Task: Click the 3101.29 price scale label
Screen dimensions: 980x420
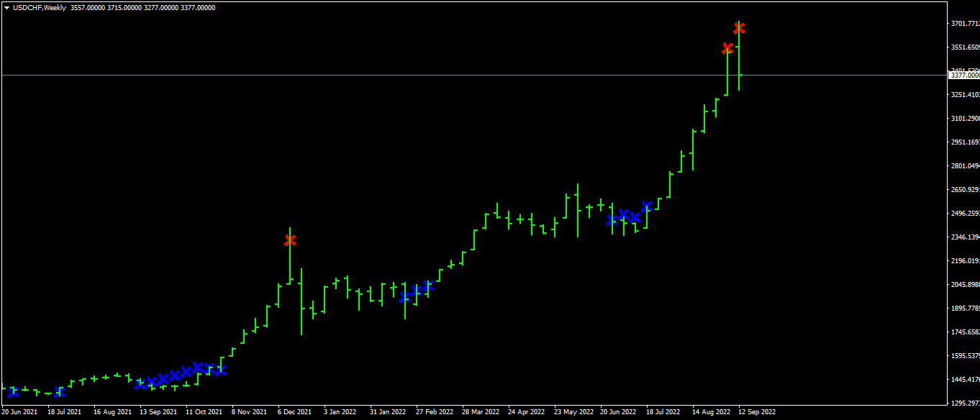Action: pyautogui.click(x=965, y=119)
